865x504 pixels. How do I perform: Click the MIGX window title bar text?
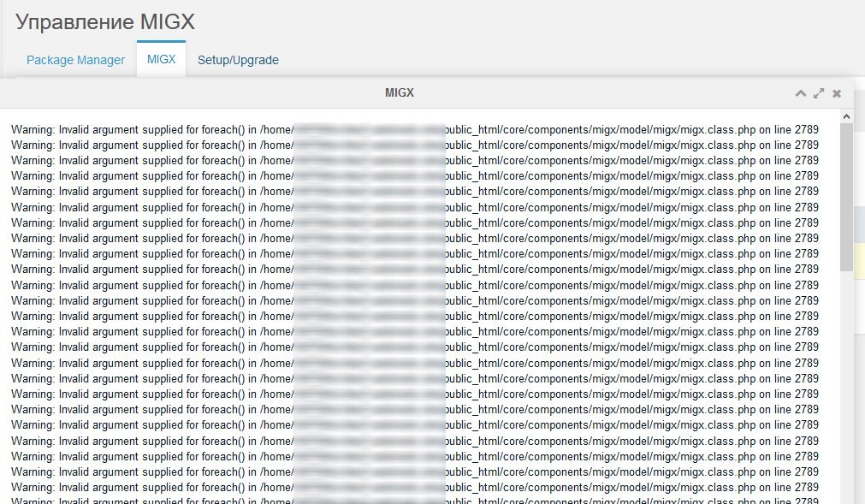[400, 92]
